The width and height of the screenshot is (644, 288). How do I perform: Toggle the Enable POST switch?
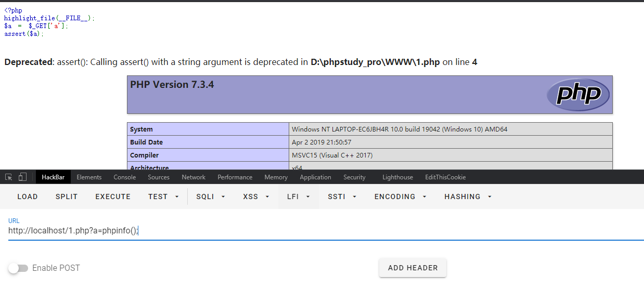click(18, 268)
